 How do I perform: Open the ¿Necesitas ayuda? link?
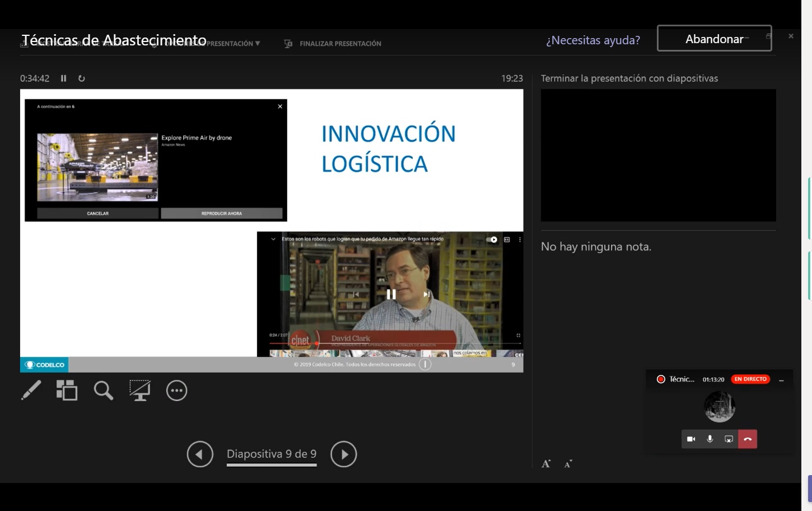coord(593,40)
